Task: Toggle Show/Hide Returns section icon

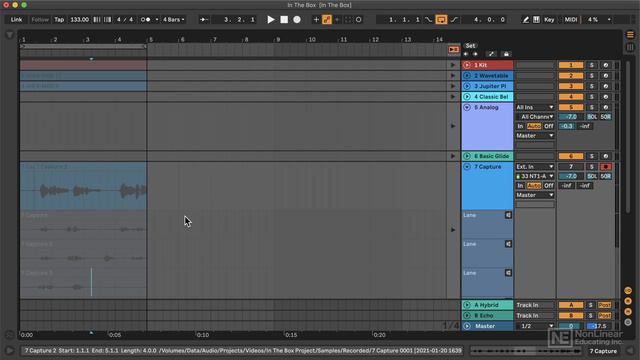Action: 628,301
